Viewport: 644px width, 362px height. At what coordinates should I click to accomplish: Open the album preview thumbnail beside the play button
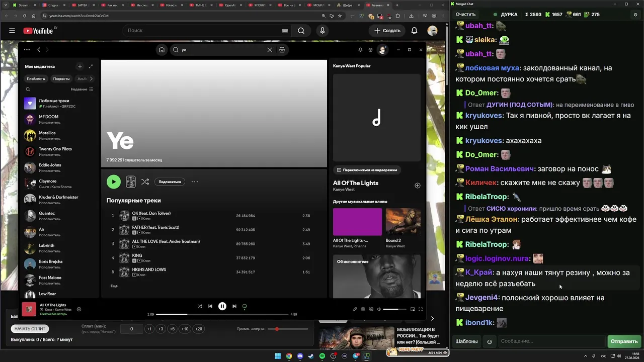point(131,182)
